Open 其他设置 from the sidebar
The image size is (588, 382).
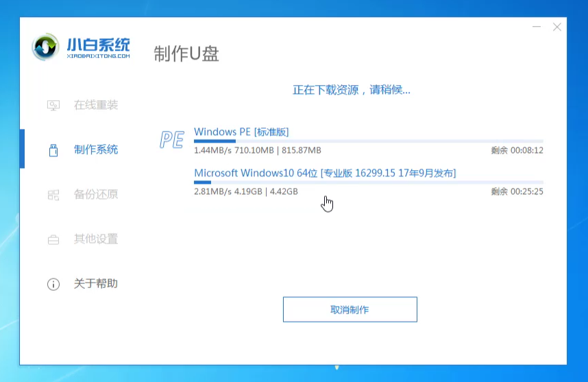96,239
